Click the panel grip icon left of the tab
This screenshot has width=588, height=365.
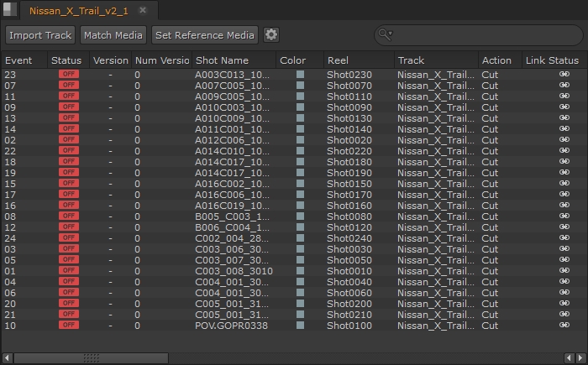[x=9, y=11]
